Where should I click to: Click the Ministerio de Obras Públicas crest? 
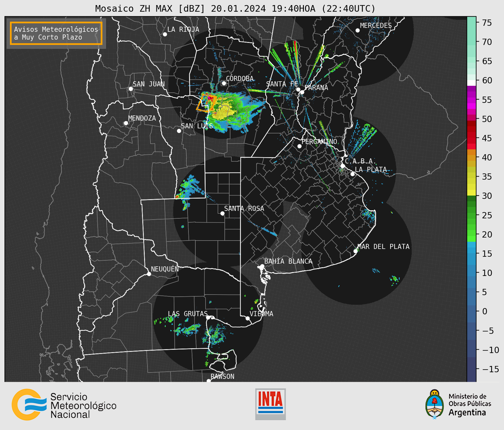[x=434, y=404]
